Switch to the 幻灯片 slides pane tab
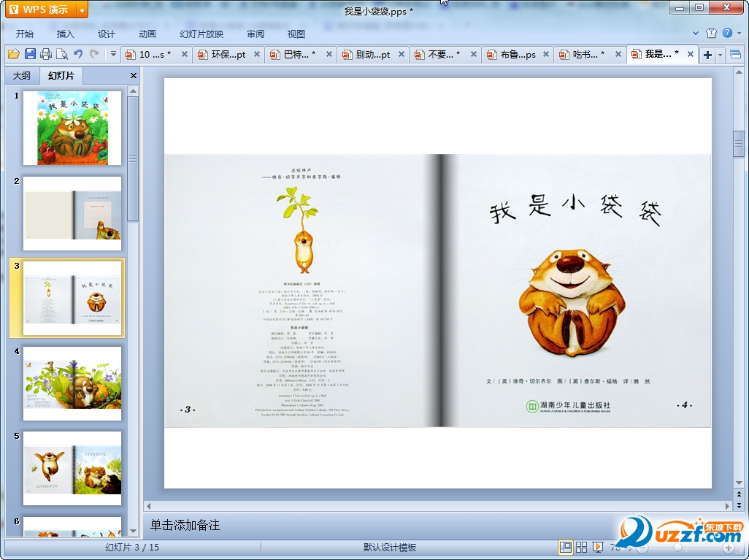The height and width of the screenshot is (560, 749). (61, 75)
